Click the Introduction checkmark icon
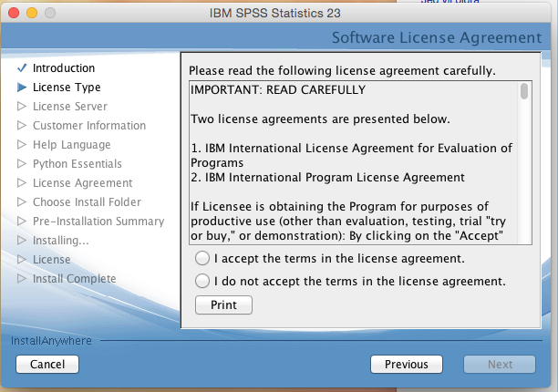This screenshot has height=392, width=558. point(22,68)
